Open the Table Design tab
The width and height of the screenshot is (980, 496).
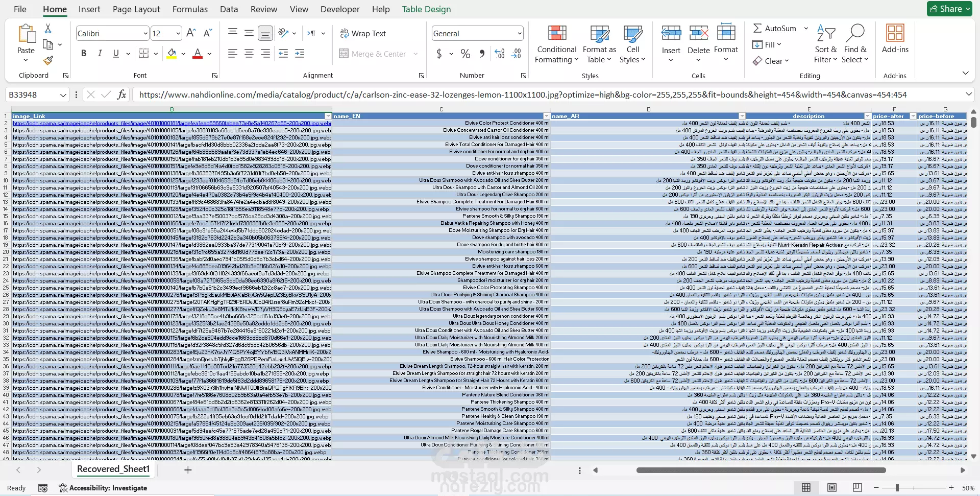tap(426, 9)
